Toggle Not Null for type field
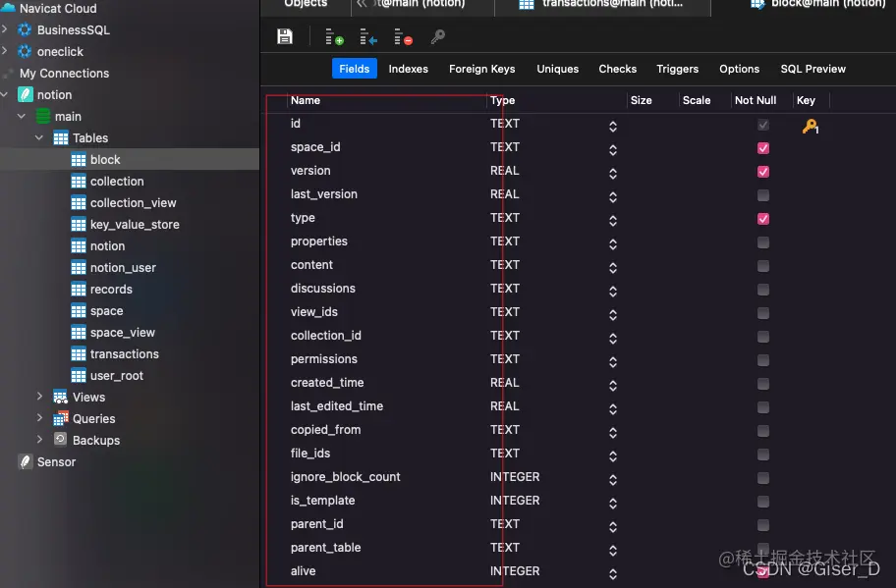Viewport: 896px width, 588px height. click(x=762, y=219)
